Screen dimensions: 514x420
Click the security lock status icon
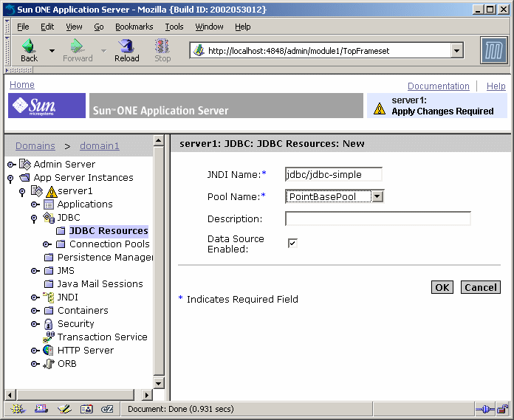coord(502,409)
